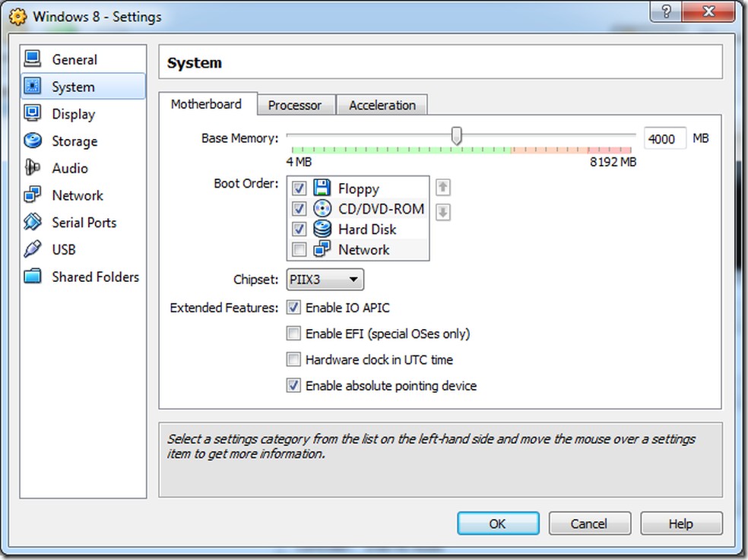Click the System category chip icon
748x560 pixels.
click(33, 87)
